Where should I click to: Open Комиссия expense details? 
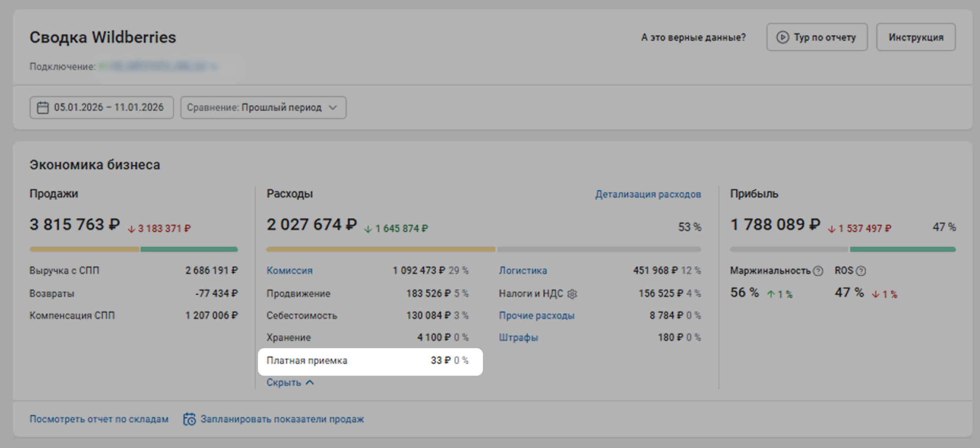[x=289, y=271]
